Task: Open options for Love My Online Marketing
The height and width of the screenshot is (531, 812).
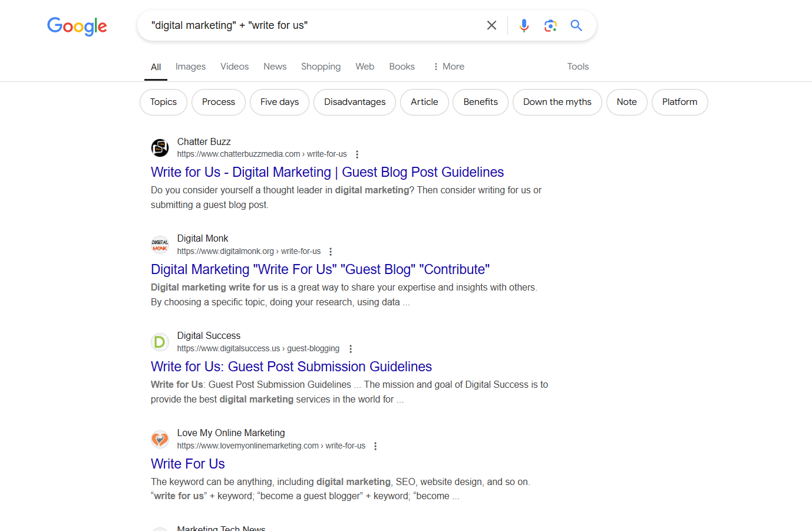Action: coord(375,446)
